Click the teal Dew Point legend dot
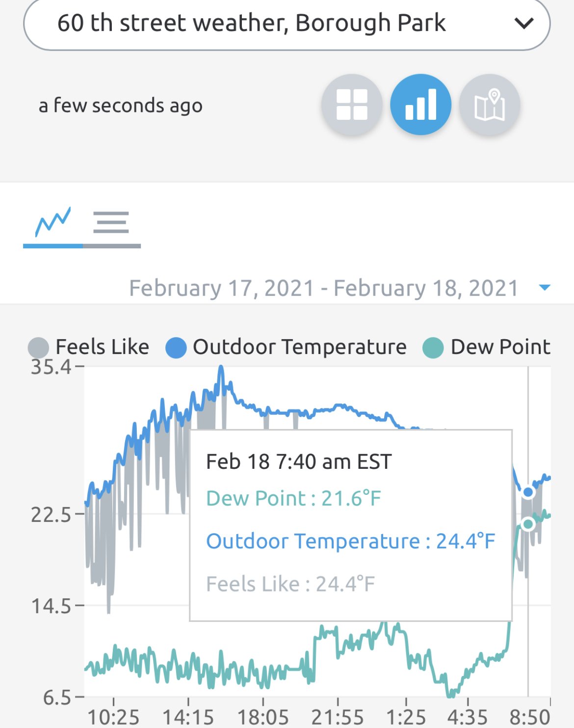 (433, 348)
